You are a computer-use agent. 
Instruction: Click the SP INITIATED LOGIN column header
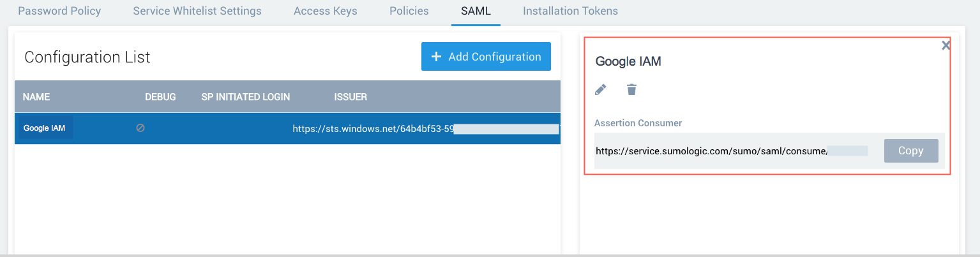click(x=245, y=97)
